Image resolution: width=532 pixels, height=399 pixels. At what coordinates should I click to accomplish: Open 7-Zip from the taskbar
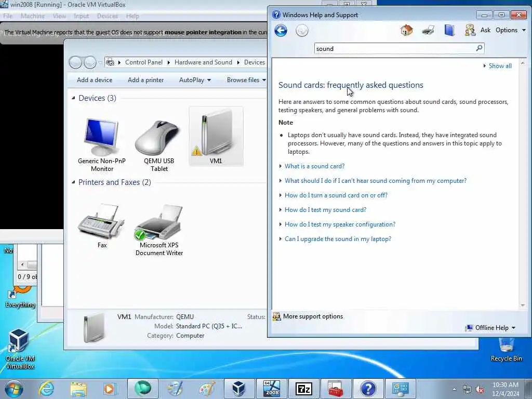click(x=303, y=389)
